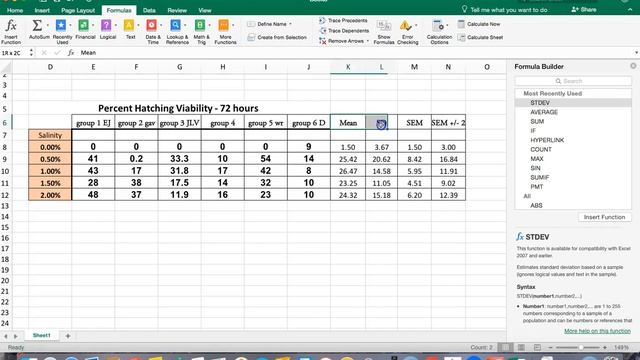This screenshot has height=360, width=640.
Task: Click Tell me what you want to do
Action: pyautogui.click(x=504, y=9)
